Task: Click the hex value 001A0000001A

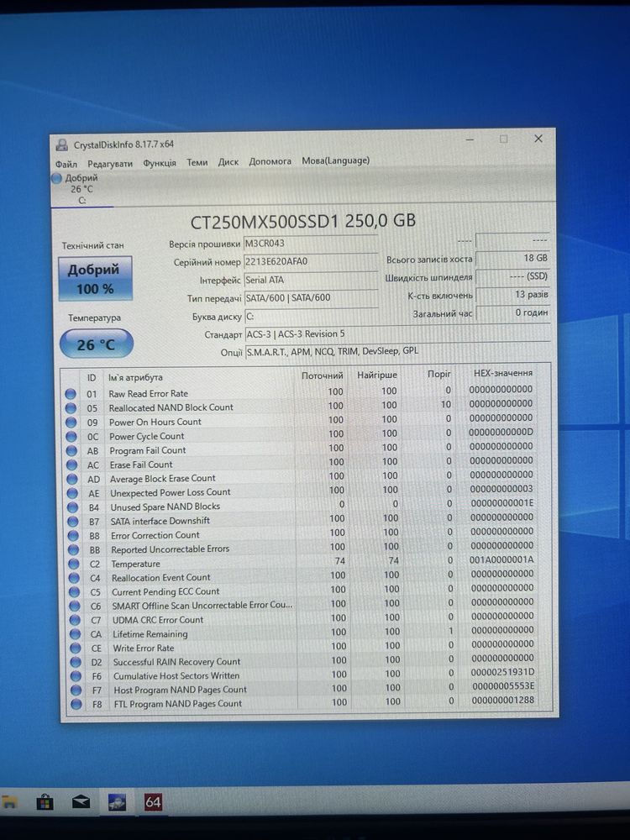Action: 502,559
